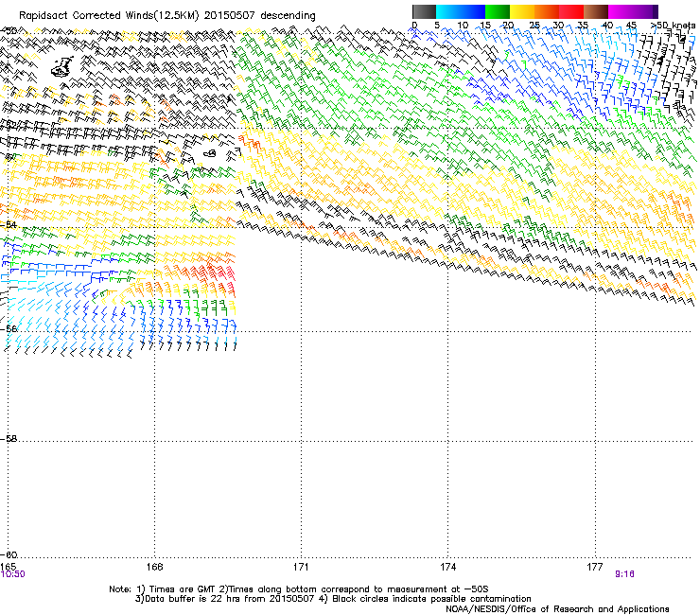Click the latitude label '-60'
Image resolution: width=700 pixels, height=615 pixels.
click(9, 554)
